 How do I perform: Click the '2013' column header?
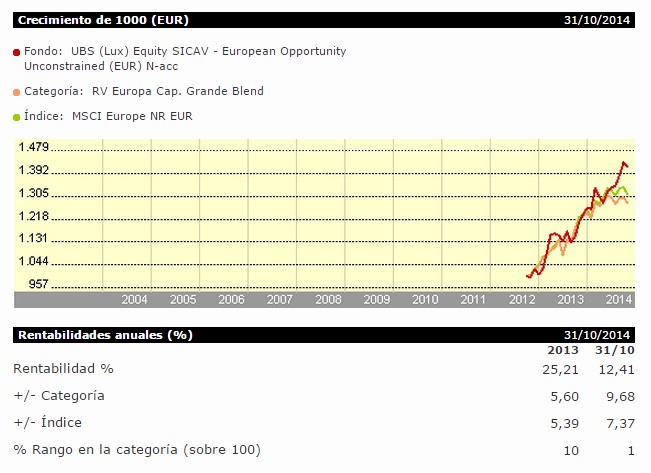[x=563, y=350]
